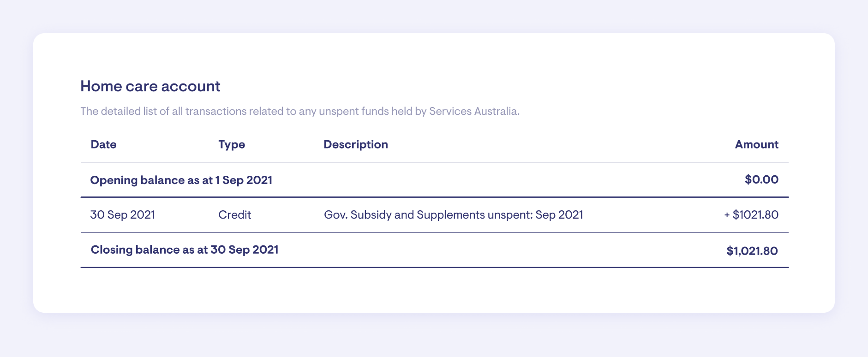The height and width of the screenshot is (357, 868).
Task: Select the + $1021.80 credit amount
Action: tap(751, 214)
